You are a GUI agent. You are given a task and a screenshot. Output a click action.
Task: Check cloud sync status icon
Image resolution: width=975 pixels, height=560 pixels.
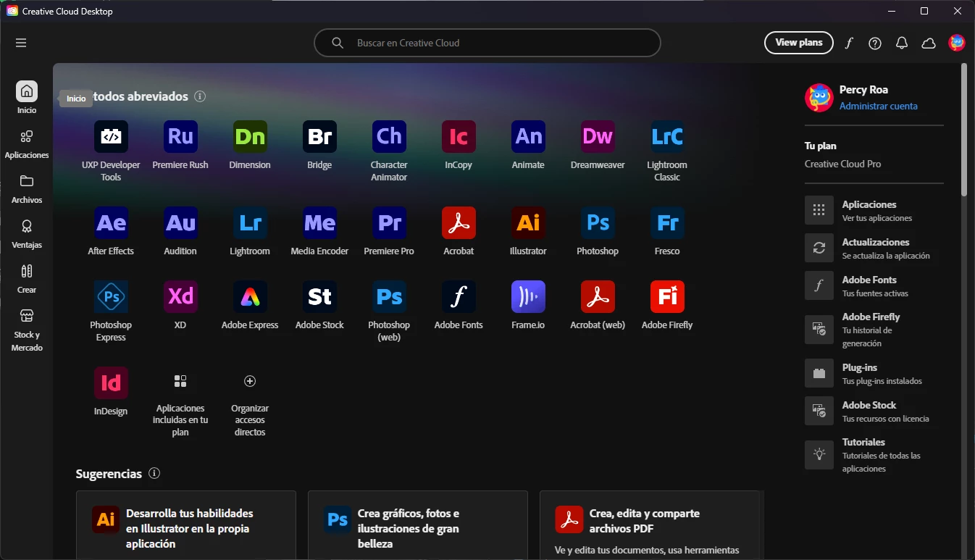tap(929, 43)
